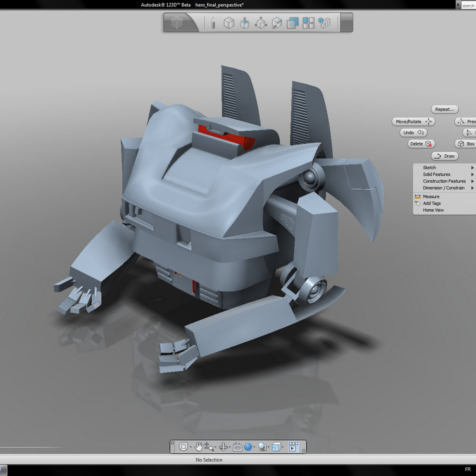The image size is (476, 476).
Task: Click the search field at top right
Action: click(468, 6)
